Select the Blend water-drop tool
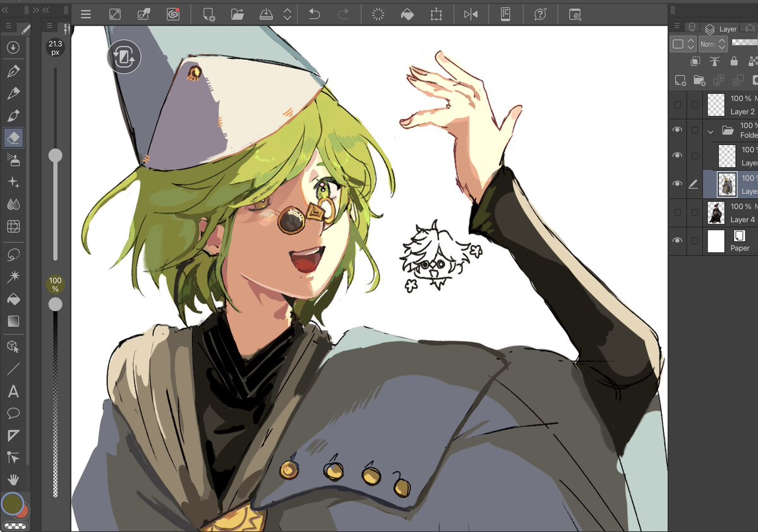Image resolution: width=758 pixels, height=532 pixels. [13, 204]
